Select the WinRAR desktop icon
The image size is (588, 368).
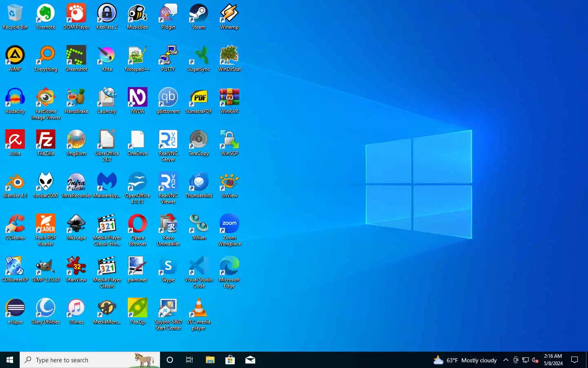[x=229, y=101]
